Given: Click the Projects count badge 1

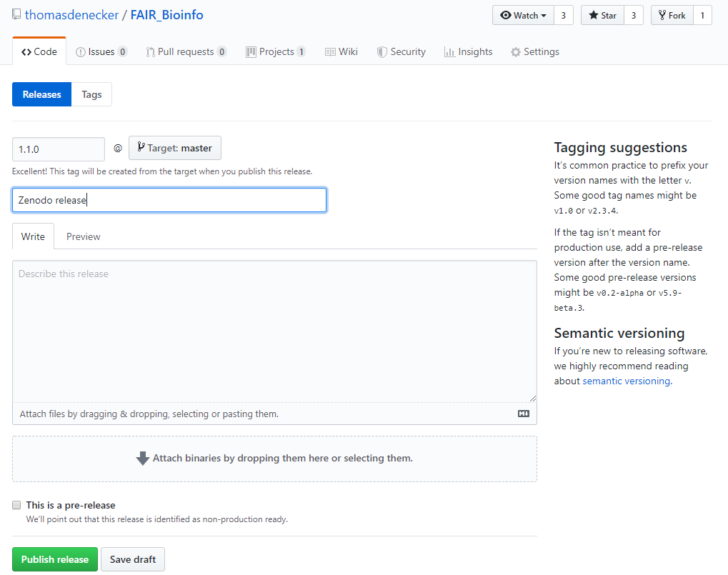Looking at the screenshot, I should (x=301, y=51).
